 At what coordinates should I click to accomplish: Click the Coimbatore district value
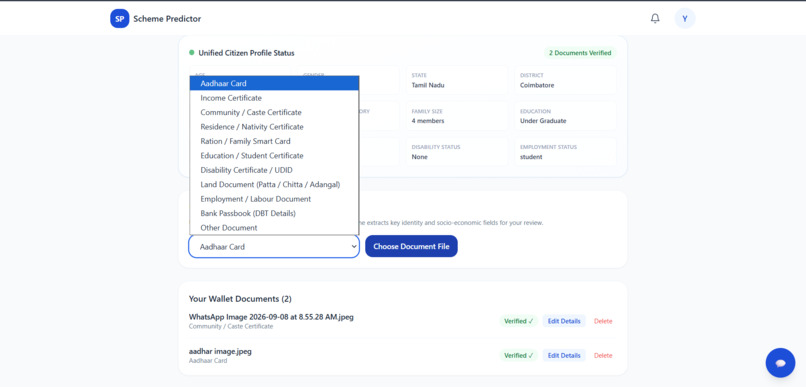(x=537, y=85)
